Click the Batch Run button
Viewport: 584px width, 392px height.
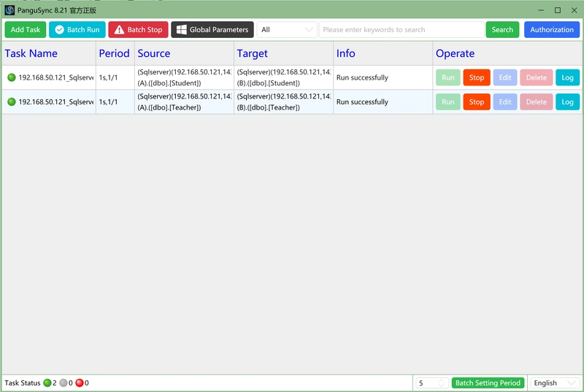77,30
